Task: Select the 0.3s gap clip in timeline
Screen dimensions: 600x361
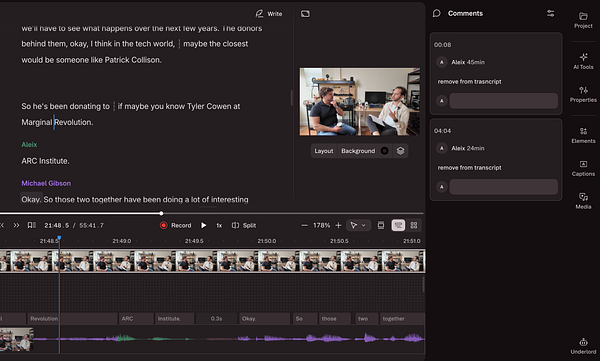Action: coord(217,319)
